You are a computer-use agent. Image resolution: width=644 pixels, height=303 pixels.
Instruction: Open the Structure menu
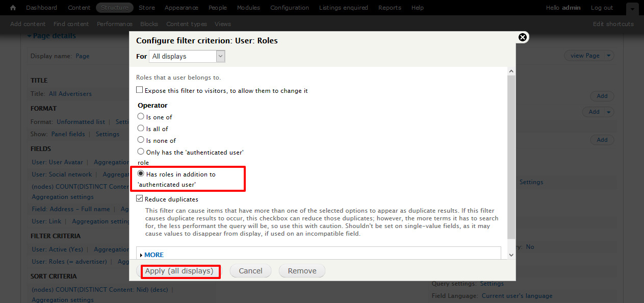114,8
